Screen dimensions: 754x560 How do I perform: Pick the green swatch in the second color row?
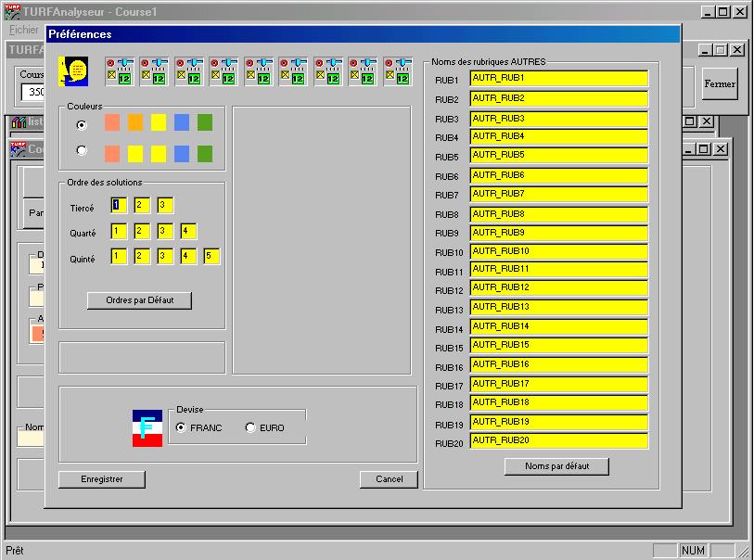pyautogui.click(x=205, y=154)
